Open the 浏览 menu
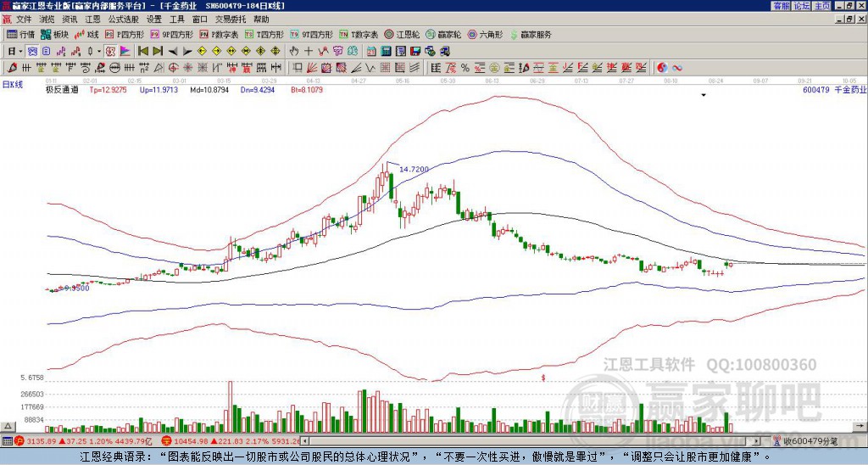Image resolution: width=868 pixels, height=465 pixels. tap(47, 20)
